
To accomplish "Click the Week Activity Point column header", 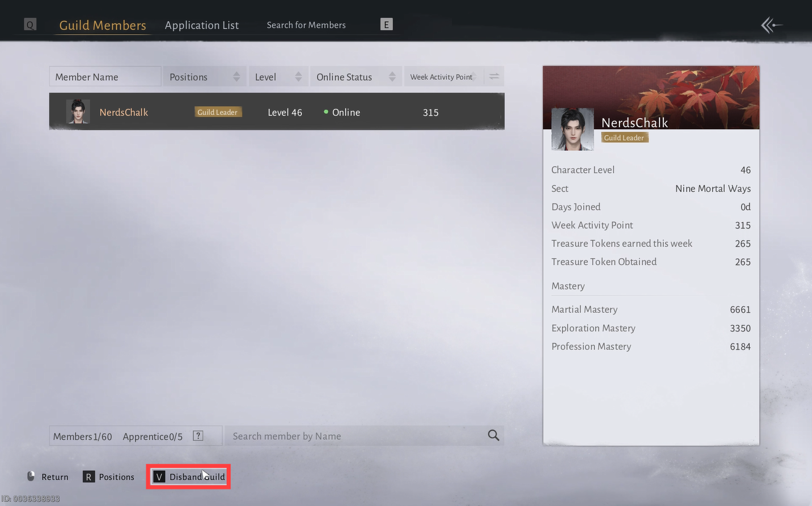I will coord(442,77).
